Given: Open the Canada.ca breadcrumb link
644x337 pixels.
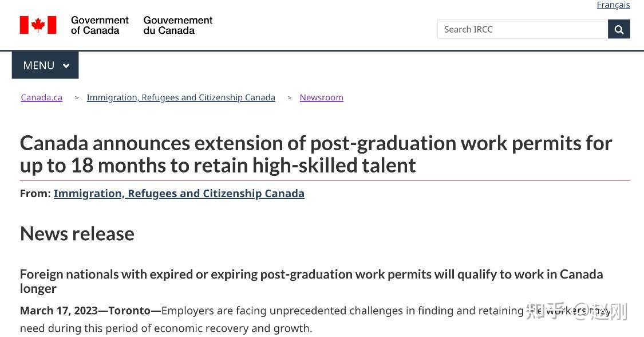Looking at the screenshot, I should pyautogui.click(x=42, y=97).
